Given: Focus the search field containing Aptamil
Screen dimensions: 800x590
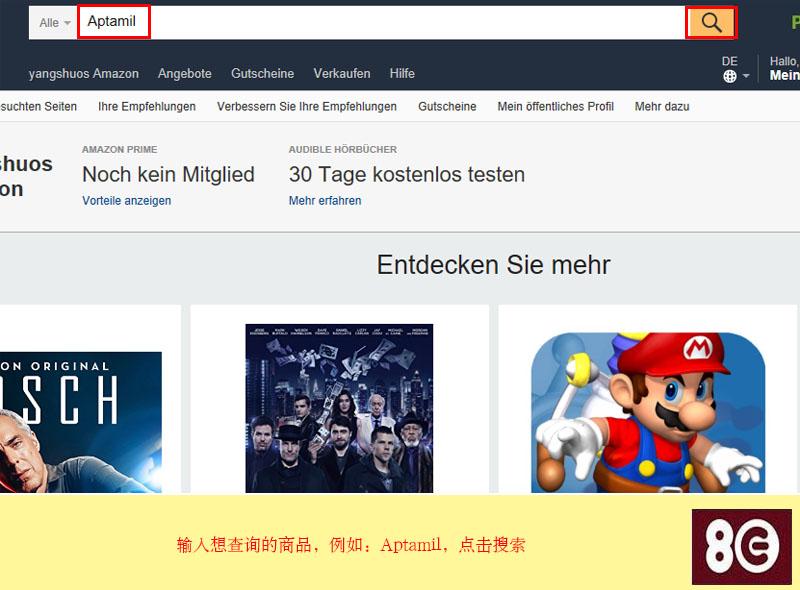Looking at the screenshot, I should coord(381,22).
